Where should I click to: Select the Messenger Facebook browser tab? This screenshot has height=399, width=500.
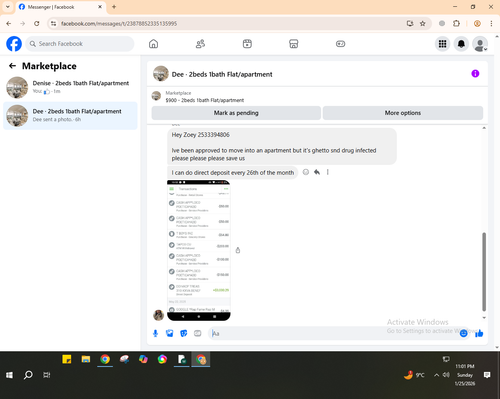[60, 7]
